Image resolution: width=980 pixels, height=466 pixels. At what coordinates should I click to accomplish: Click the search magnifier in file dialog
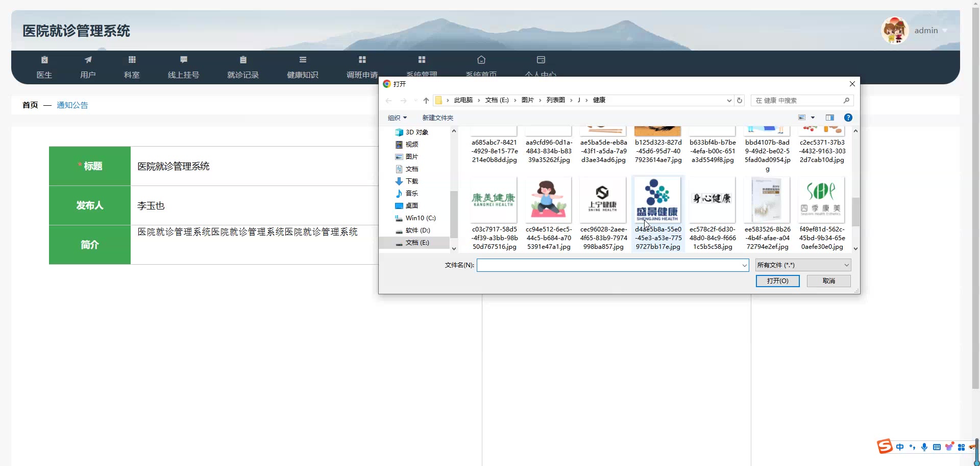[846, 100]
